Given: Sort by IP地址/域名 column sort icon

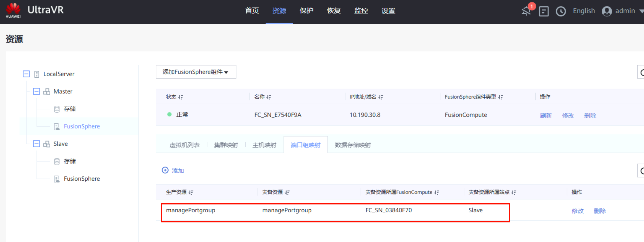Looking at the screenshot, I should [381, 97].
